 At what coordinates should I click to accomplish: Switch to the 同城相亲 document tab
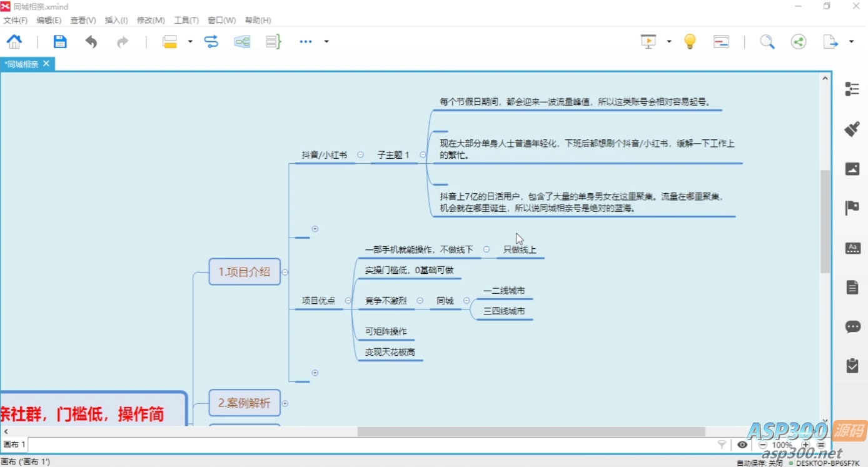22,64
